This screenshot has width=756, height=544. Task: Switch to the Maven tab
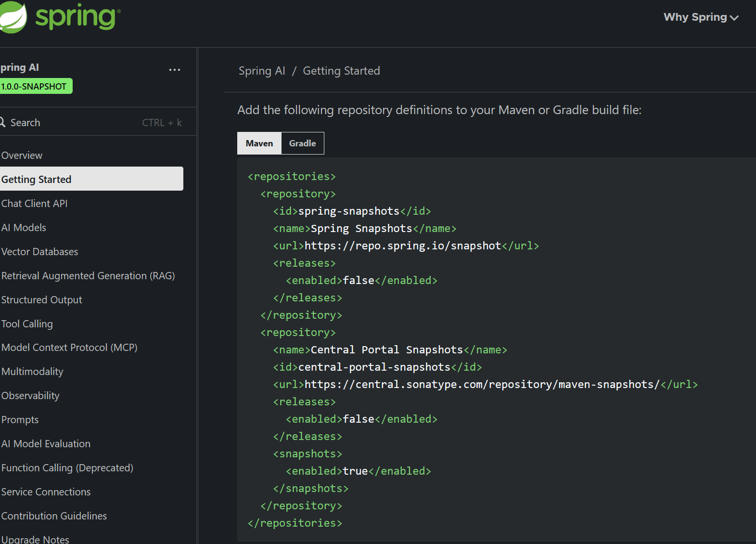click(259, 143)
